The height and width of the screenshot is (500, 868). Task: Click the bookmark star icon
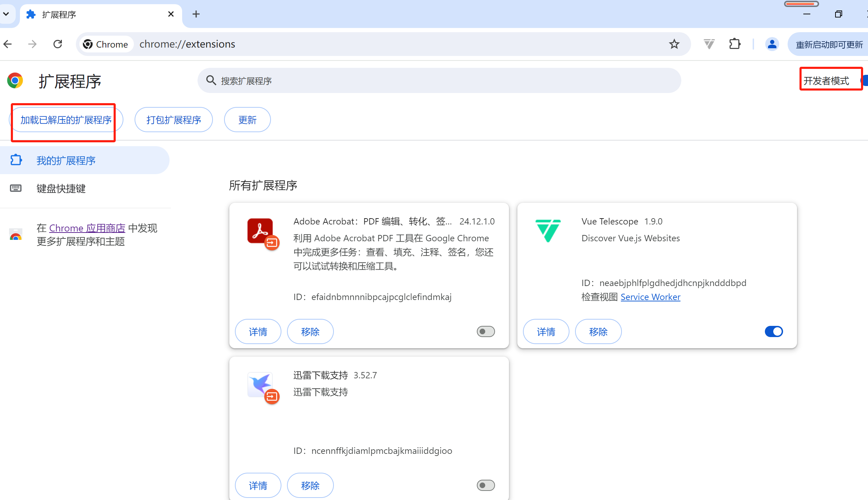tap(674, 44)
